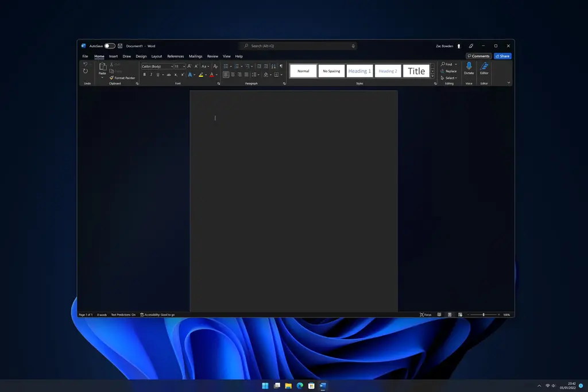Open the Calibri (Body) font name dropdown
The height and width of the screenshot is (392, 588).
tap(172, 67)
